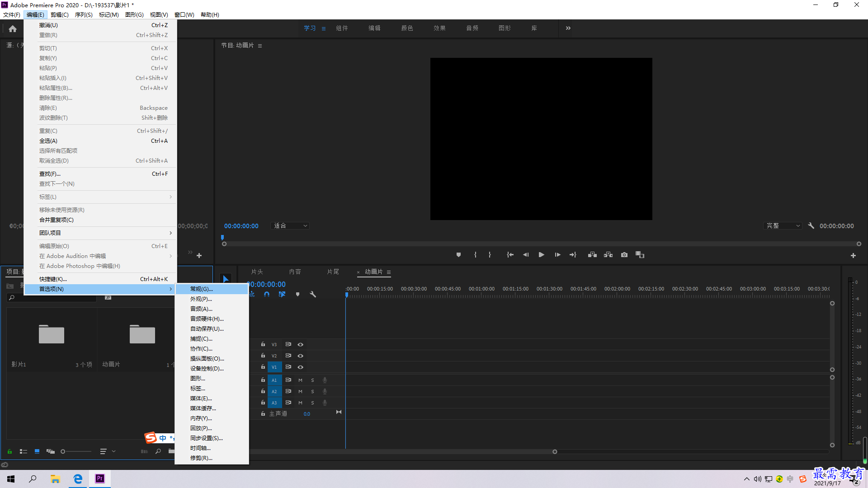This screenshot has width=868, height=488.
Task: Switch to the 颜色 workspace
Action: click(407, 28)
